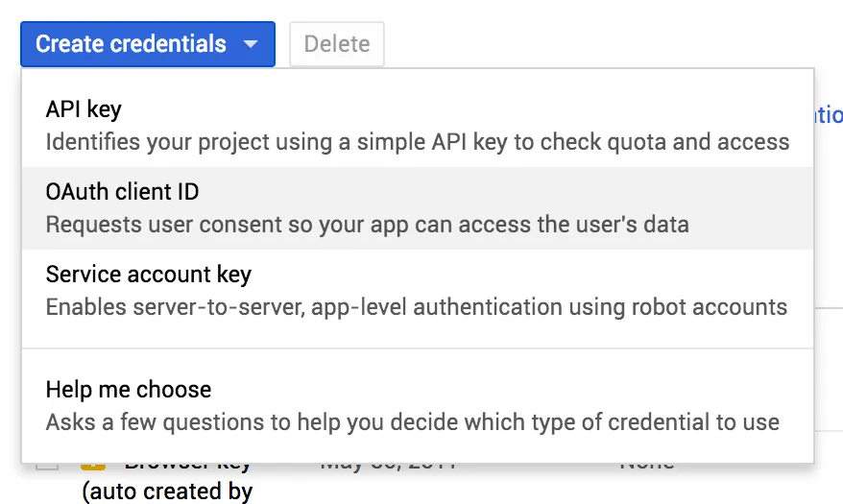Image resolution: width=843 pixels, height=504 pixels.
Task: Select Service account key entry
Action: [148, 275]
